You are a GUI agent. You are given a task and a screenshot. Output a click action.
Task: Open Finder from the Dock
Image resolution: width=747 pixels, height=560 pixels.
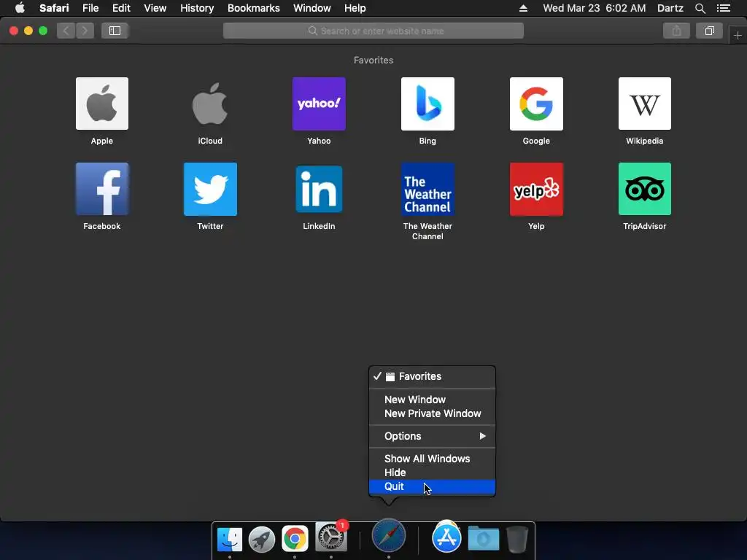tap(230, 539)
